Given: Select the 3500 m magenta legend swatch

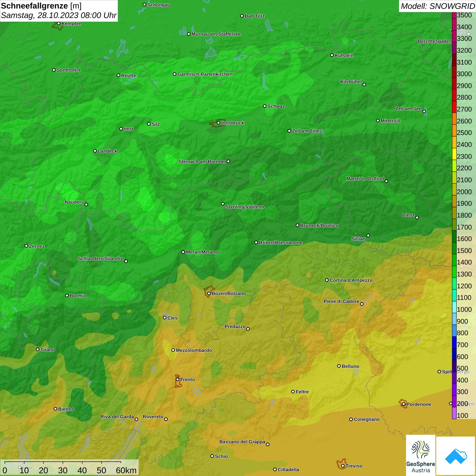Looking at the screenshot, I should coord(454,15).
